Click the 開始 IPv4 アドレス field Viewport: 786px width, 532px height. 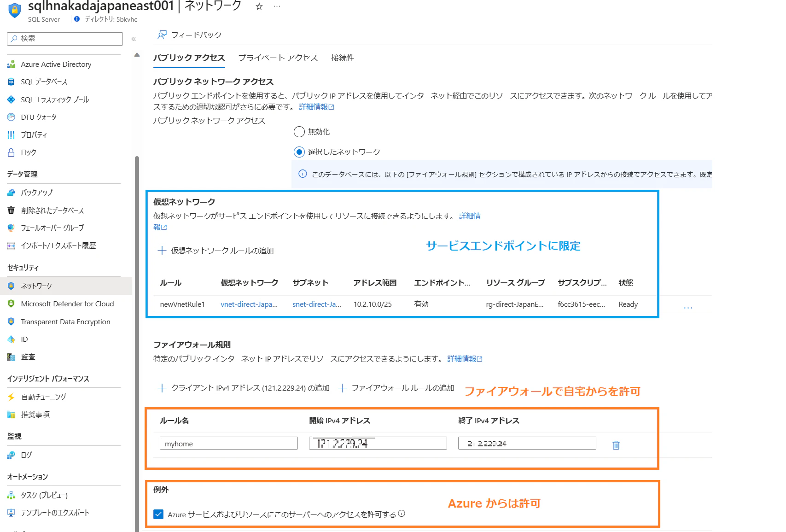[x=378, y=444]
